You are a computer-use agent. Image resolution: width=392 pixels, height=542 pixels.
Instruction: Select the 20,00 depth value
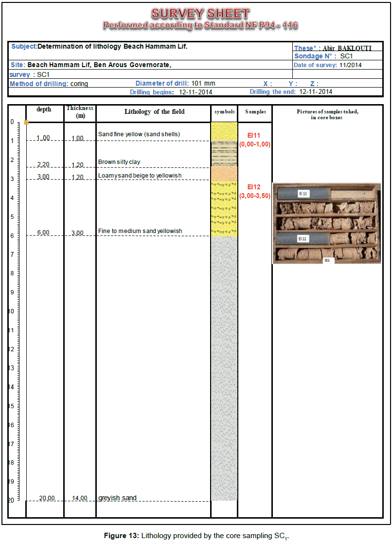pyautogui.click(x=47, y=498)
